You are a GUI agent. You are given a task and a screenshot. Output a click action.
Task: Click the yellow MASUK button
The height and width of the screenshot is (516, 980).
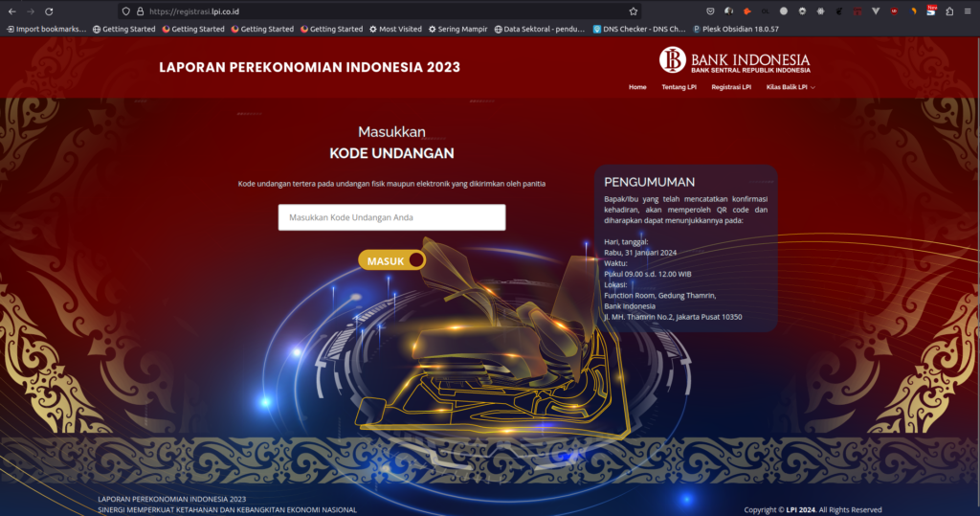pyautogui.click(x=391, y=260)
